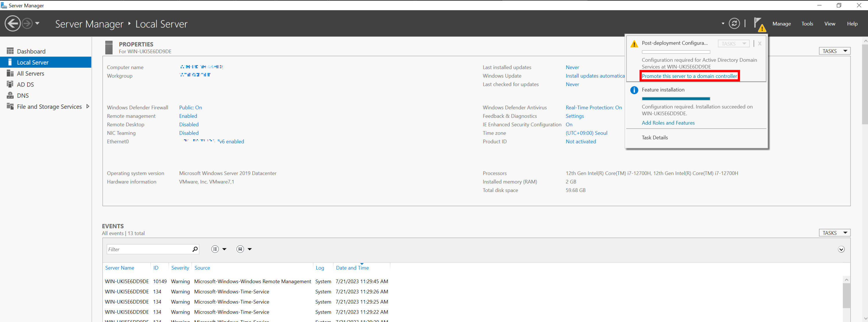Click Real-Time Protection: On link
The width and height of the screenshot is (868, 322).
(593, 107)
